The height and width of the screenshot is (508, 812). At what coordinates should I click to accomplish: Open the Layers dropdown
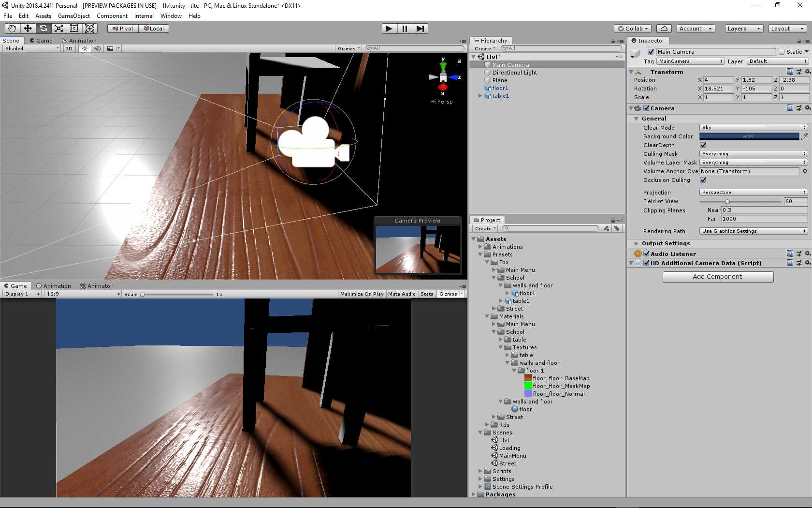[744, 29]
